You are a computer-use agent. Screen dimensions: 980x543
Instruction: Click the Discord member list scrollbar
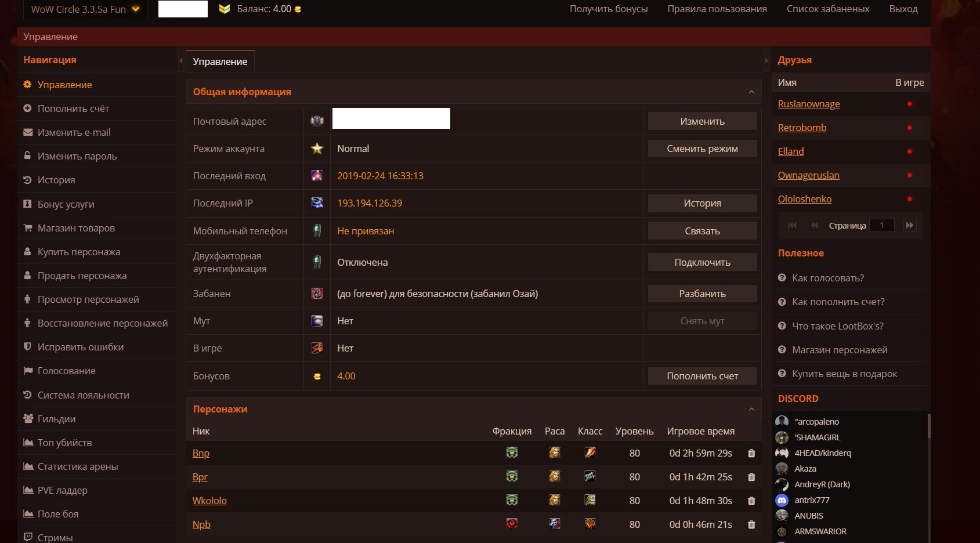click(x=928, y=426)
